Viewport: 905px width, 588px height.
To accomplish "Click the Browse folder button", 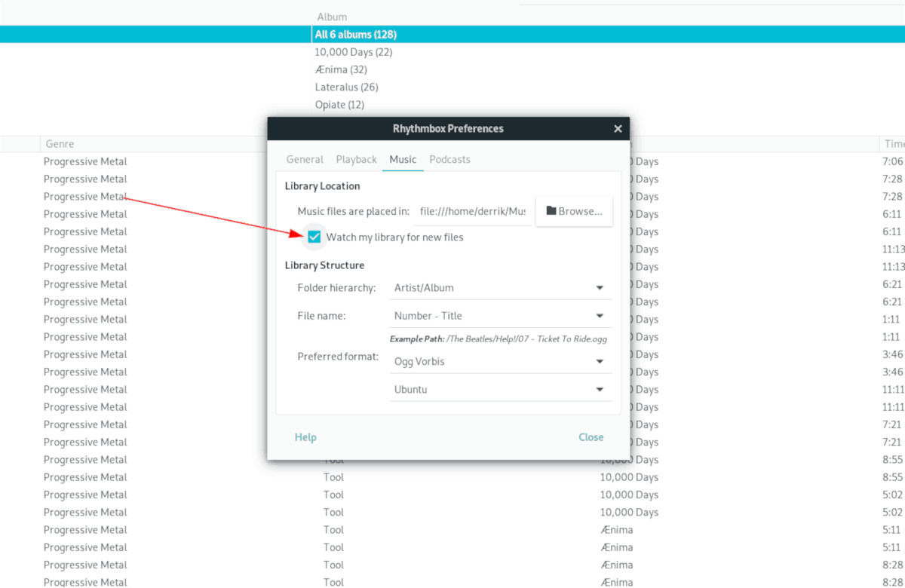I will click(574, 212).
